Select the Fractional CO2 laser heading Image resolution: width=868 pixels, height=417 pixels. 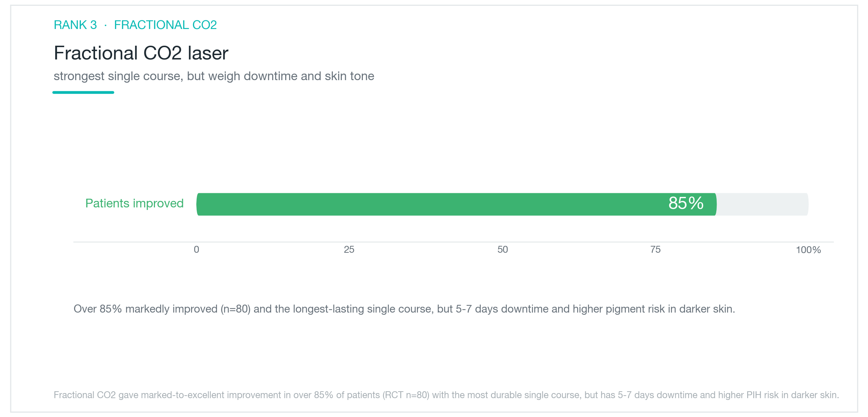(141, 53)
